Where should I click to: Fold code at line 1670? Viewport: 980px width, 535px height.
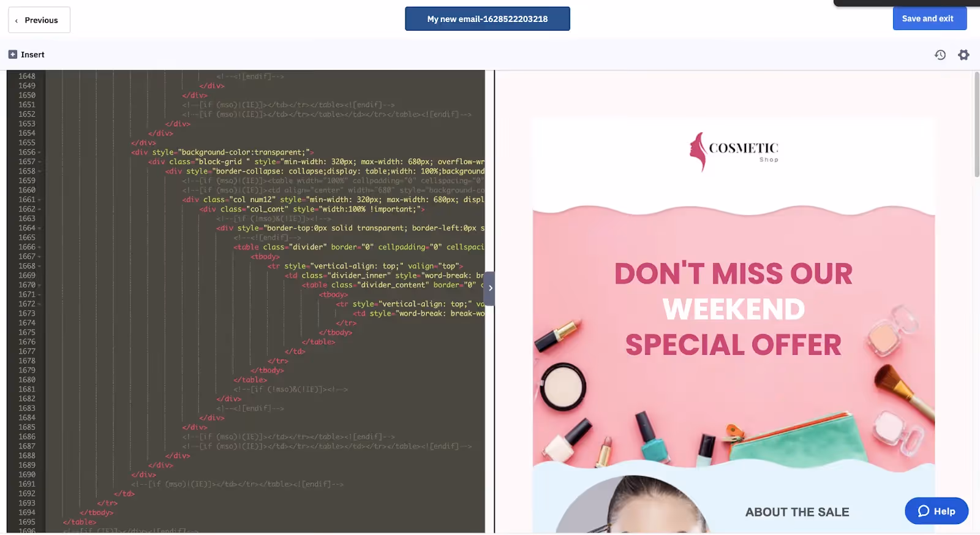click(x=40, y=286)
